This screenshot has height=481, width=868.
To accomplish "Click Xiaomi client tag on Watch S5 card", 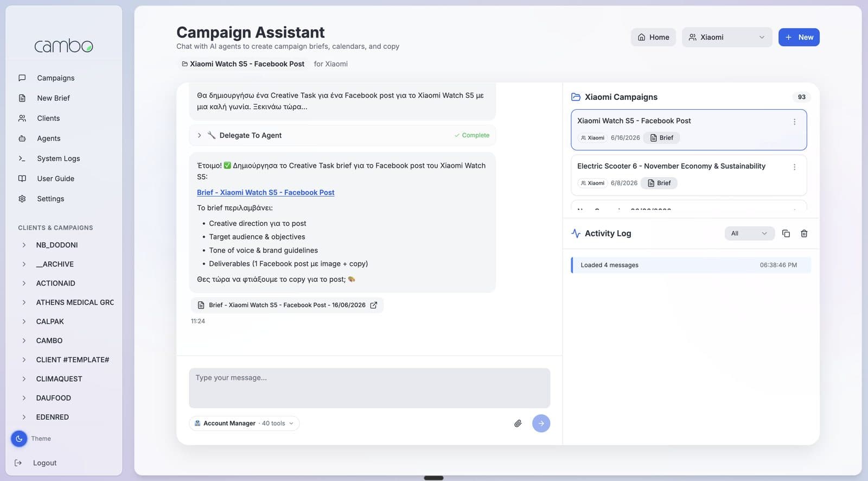I will pos(592,138).
